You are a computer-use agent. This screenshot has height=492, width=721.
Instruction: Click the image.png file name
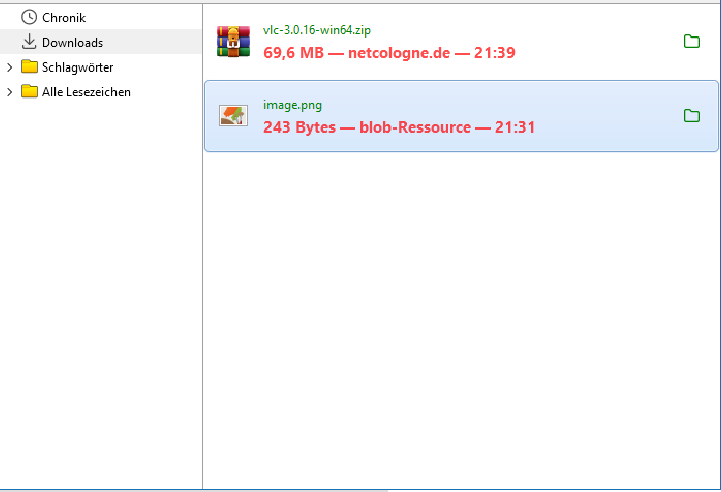[x=292, y=105]
